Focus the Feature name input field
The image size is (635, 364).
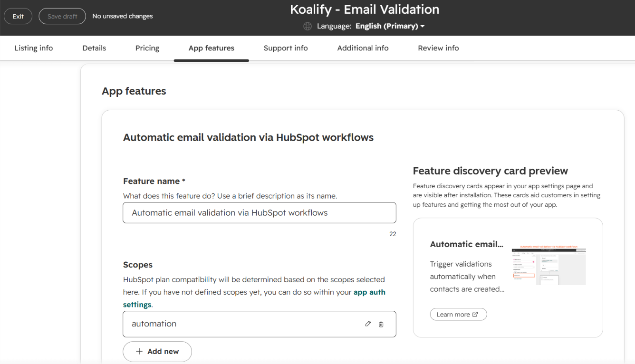(260, 213)
